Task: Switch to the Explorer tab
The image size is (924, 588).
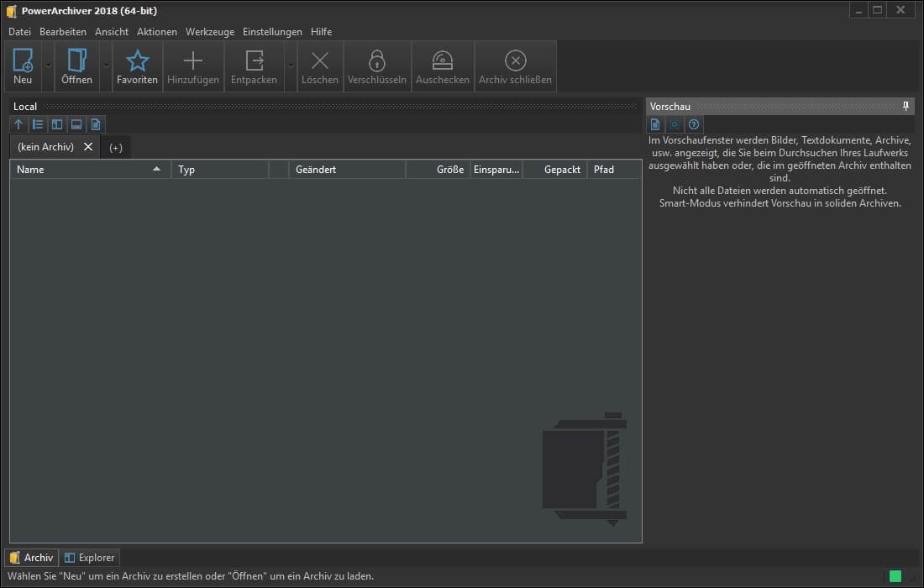Action: click(89, 558)
